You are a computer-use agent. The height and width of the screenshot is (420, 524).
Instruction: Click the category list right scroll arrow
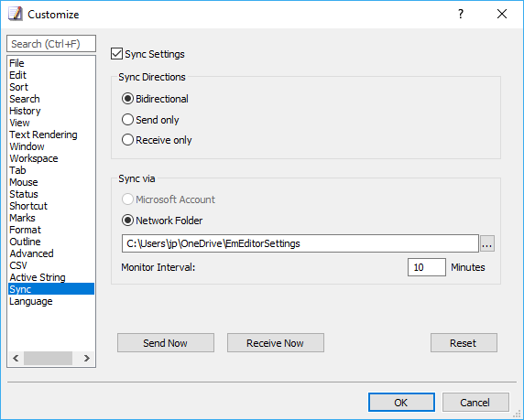pyautogui.click(x=86, y=359)
